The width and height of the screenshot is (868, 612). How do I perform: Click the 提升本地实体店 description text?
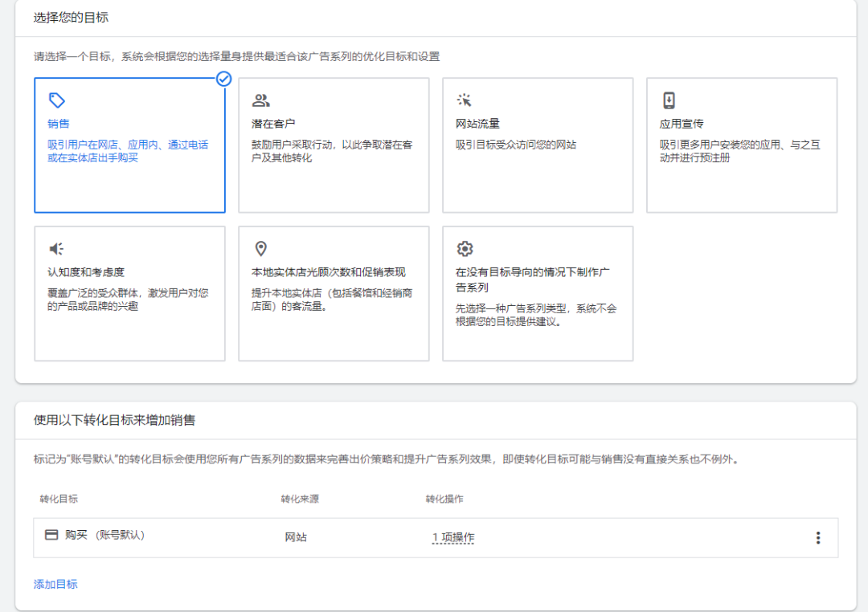coord(332,300)
